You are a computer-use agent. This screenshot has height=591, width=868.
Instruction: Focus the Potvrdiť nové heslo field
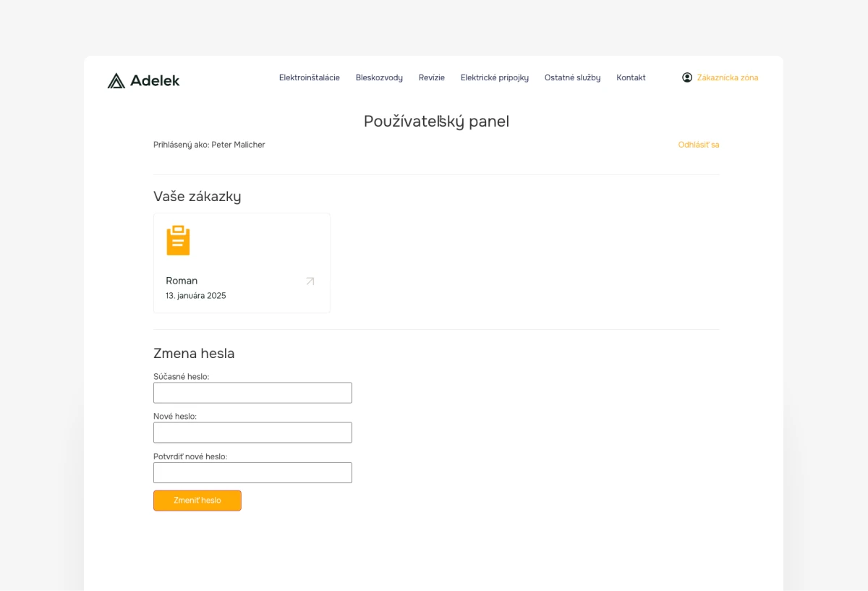click(252, 472)
